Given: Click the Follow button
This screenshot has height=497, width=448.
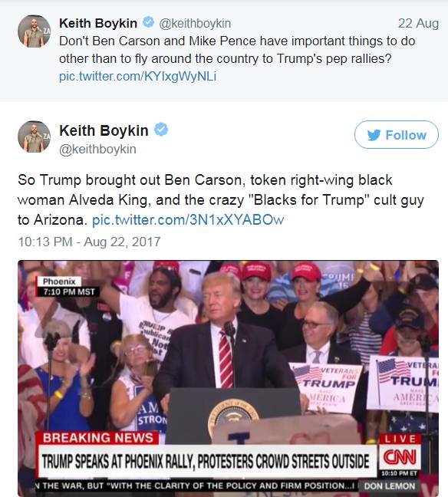Looking at the screenshot, I should click(397, 135).
